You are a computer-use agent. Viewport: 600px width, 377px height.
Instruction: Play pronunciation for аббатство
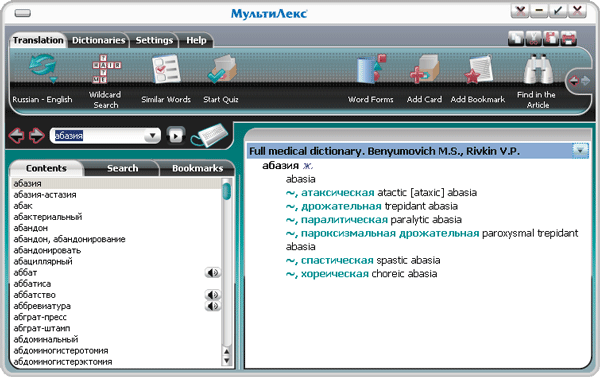click(212, 295)
